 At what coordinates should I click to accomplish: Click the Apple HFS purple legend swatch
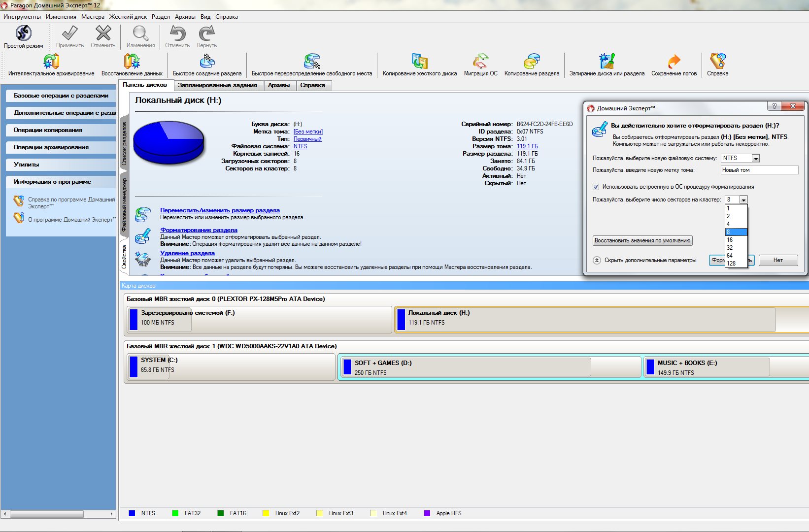[427, 513]
